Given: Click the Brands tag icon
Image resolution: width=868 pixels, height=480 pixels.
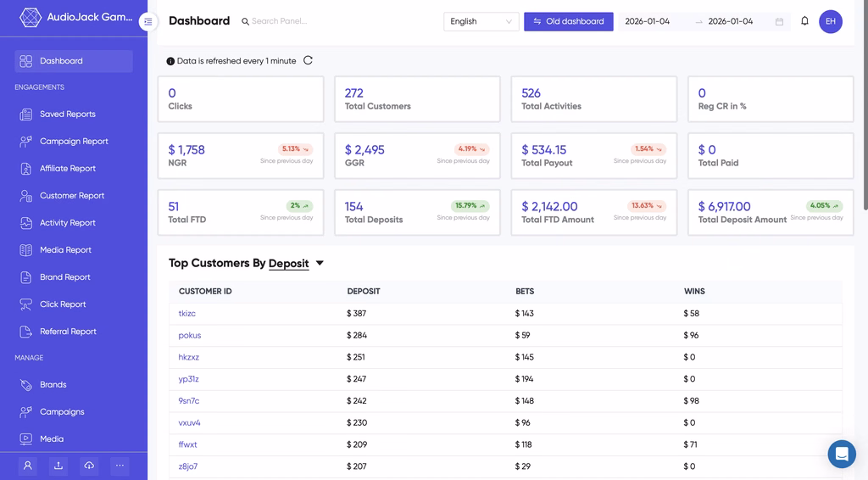Looking at the screenshot, I should click(26, 384).
